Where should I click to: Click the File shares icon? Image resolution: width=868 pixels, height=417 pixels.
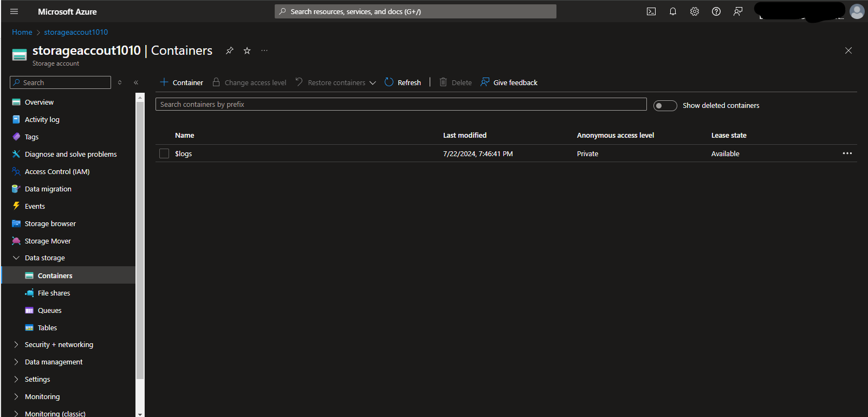point(29,293)
